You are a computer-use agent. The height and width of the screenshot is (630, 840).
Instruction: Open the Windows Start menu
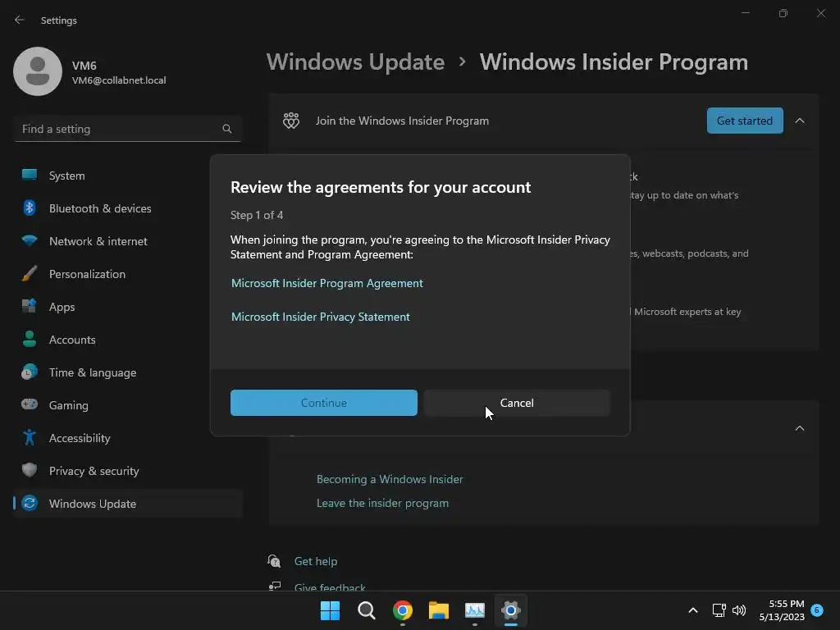(330, 610)
